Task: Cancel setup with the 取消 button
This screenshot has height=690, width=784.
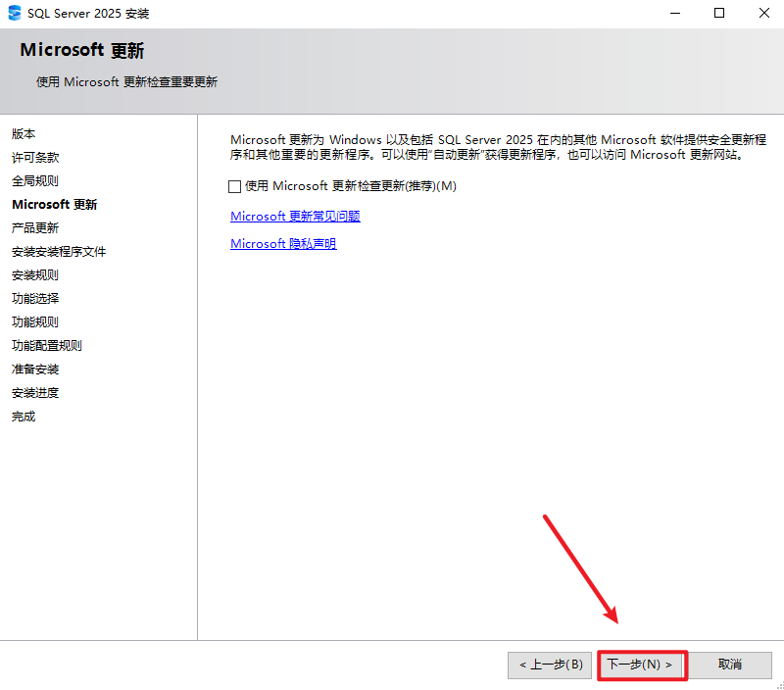Action: pyautogui.click(x=730, y=665)
